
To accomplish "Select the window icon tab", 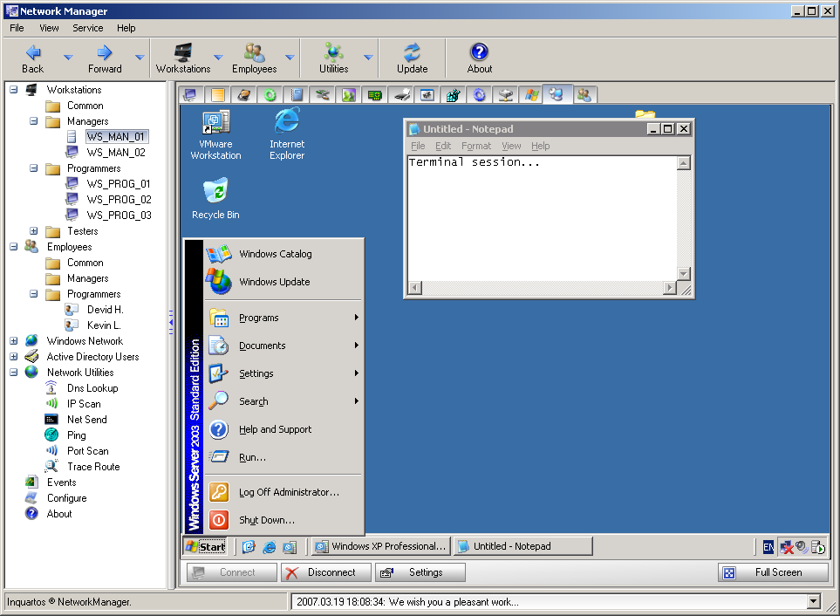I will tap(427, 95).
